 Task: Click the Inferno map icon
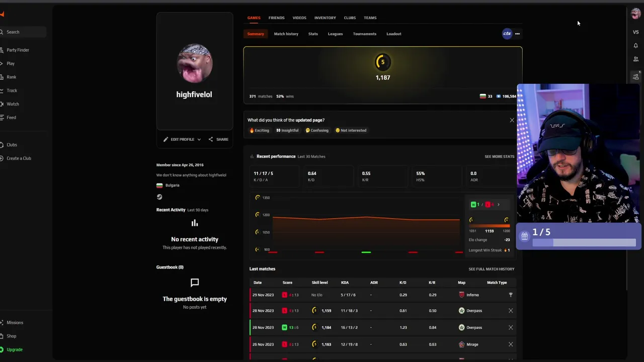tap(461, 295)
